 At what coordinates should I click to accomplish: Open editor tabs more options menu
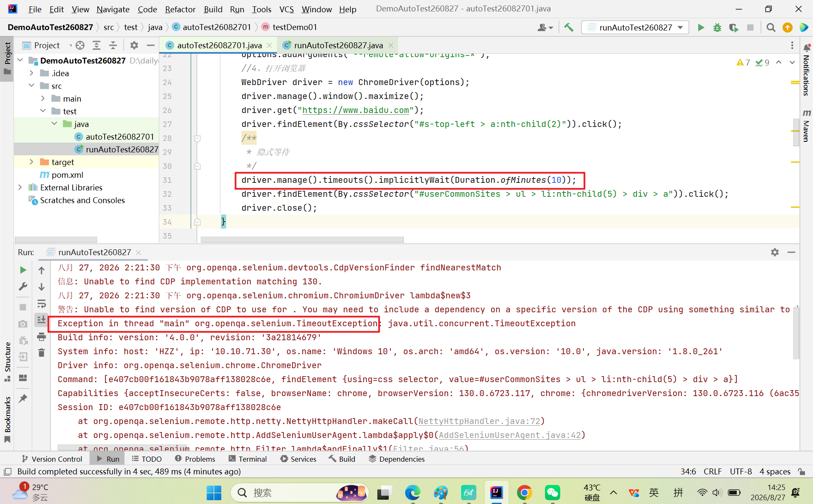792,45
